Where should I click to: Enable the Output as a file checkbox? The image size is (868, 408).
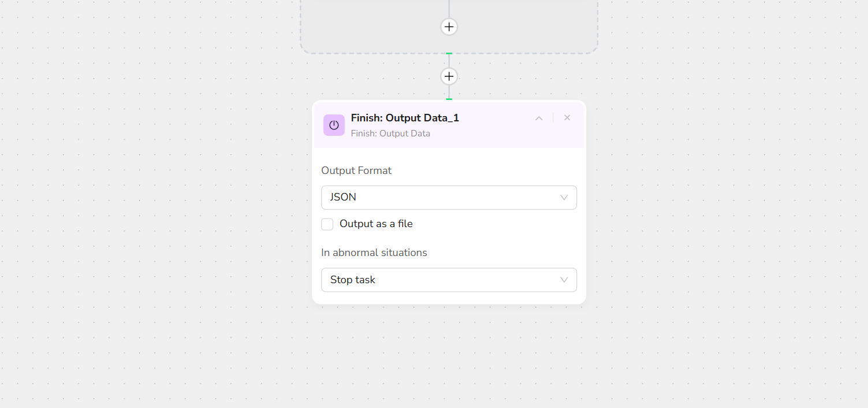327,224
